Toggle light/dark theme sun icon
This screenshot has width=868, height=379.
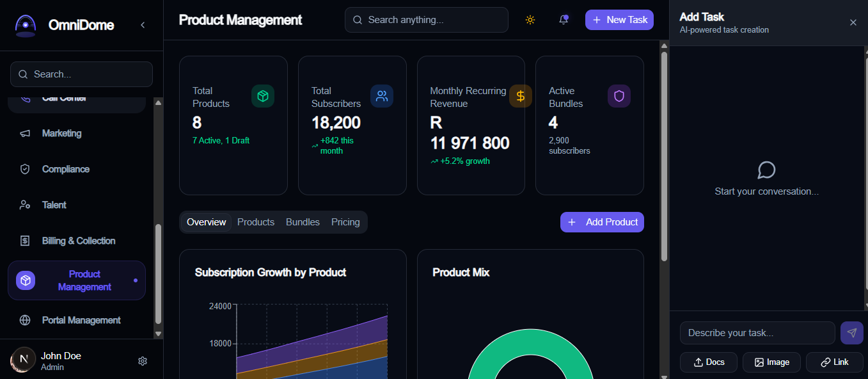530,20
